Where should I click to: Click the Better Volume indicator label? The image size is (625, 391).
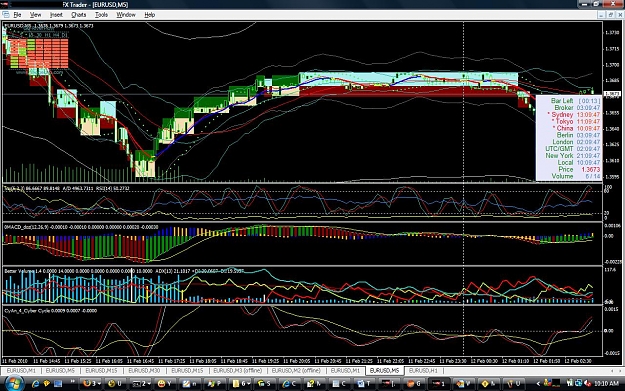pos(78,271)
